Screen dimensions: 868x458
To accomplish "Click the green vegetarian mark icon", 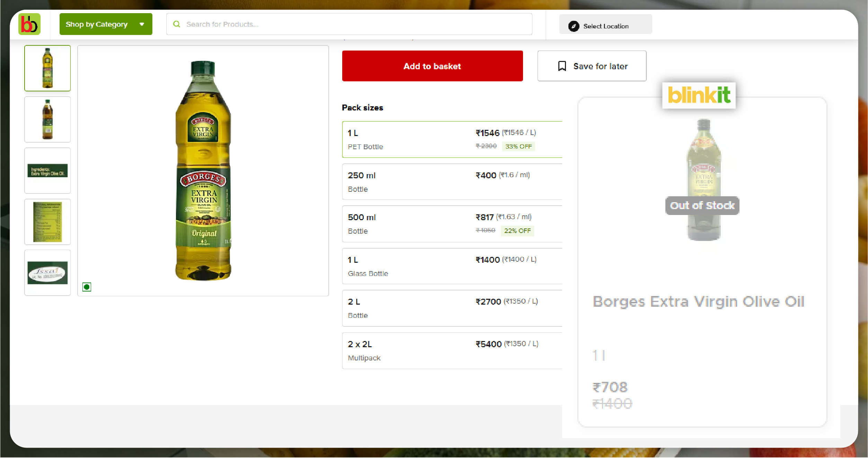I will click(87, 287).
